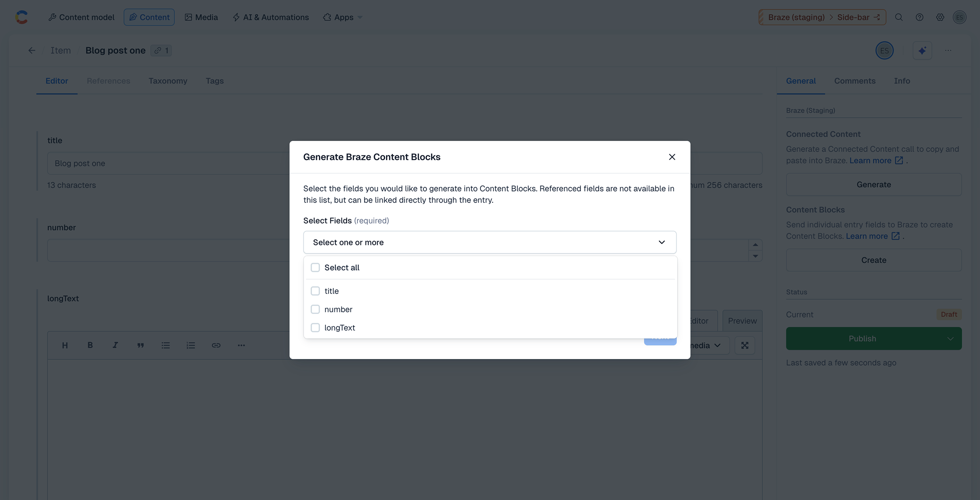Open the Comments sidebar tab
980x500 pixels.
[x=855, y=81]
